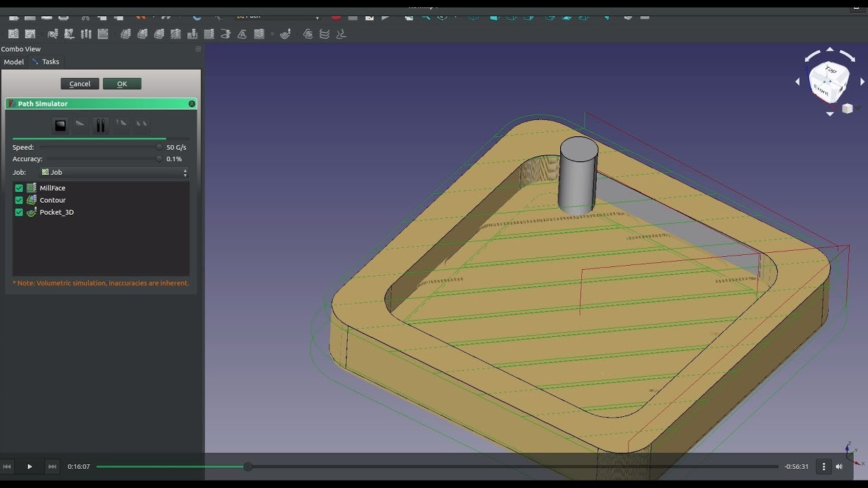Click Cancel in the Tasks panel

[x=80, y=83]
